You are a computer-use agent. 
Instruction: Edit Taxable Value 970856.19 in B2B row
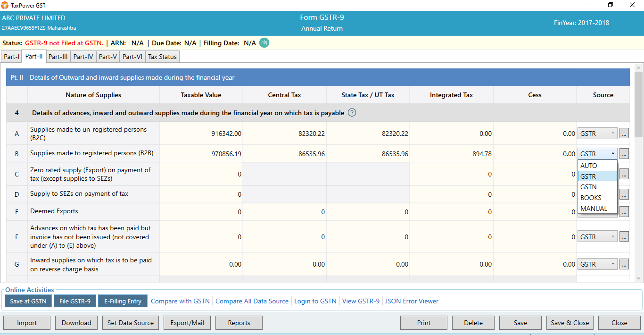[201, 154]
